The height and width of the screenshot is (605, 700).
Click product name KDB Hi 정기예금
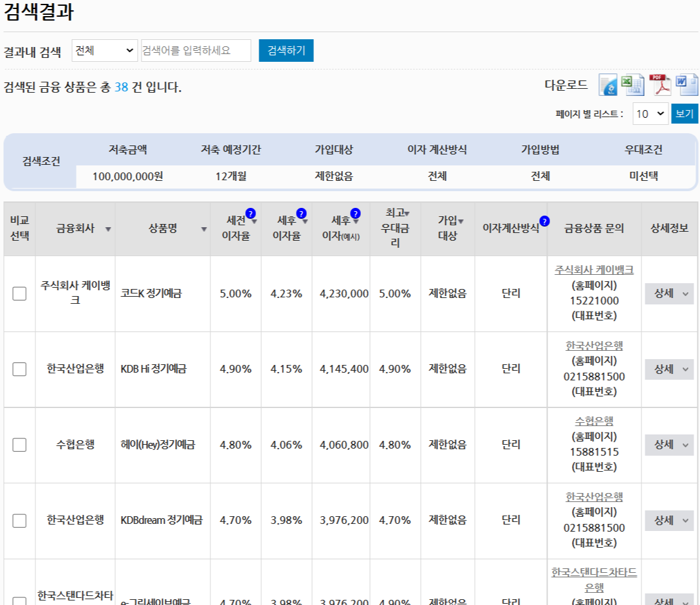(154, 369)
